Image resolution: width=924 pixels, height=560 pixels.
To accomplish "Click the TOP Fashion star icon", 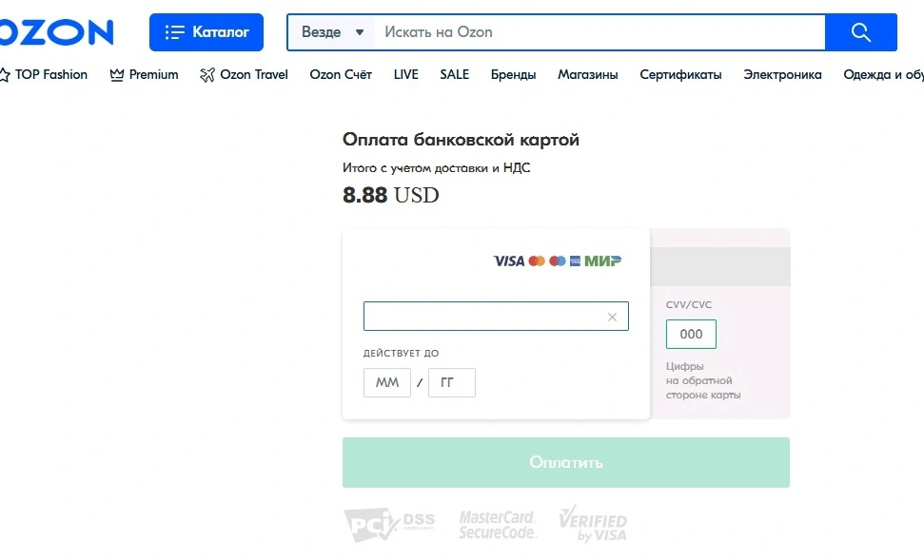I will 5,75.
